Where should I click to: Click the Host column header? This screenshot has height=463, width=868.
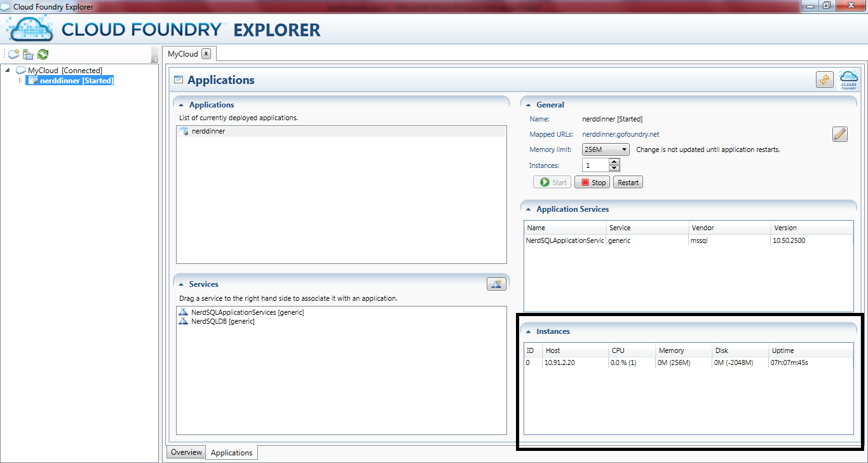point(576,350)
